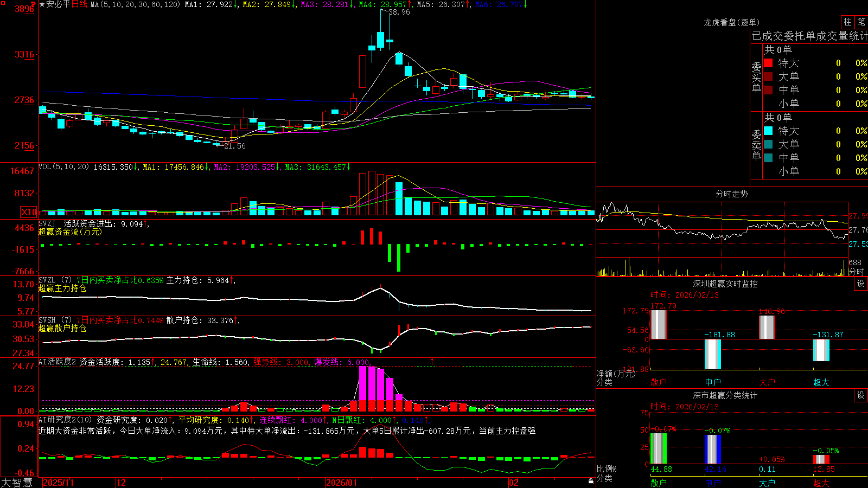Click the SVZL (7) indicator name
Screen dimensions: 868x488
click(55, 280)
